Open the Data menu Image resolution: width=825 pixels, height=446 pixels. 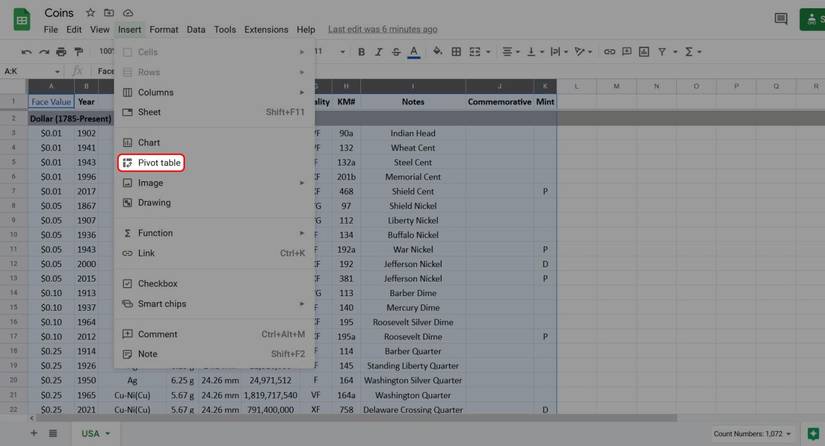(196, 29)
